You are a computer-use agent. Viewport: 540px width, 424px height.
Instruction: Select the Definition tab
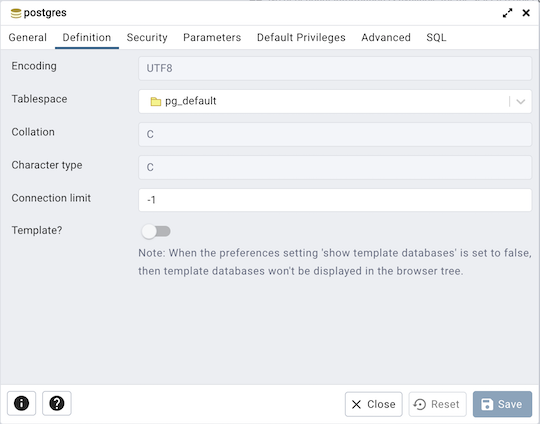(87, 37)
